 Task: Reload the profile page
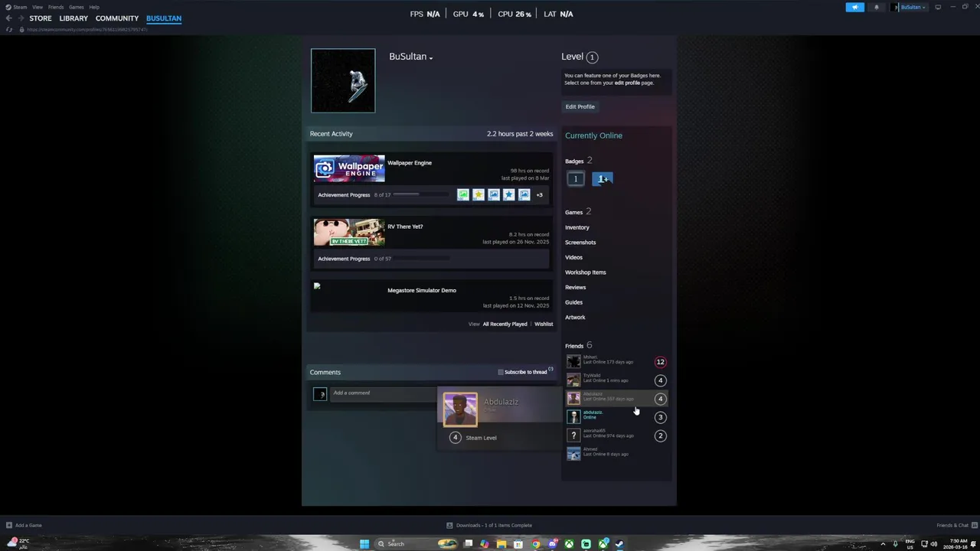coord(9,29)
